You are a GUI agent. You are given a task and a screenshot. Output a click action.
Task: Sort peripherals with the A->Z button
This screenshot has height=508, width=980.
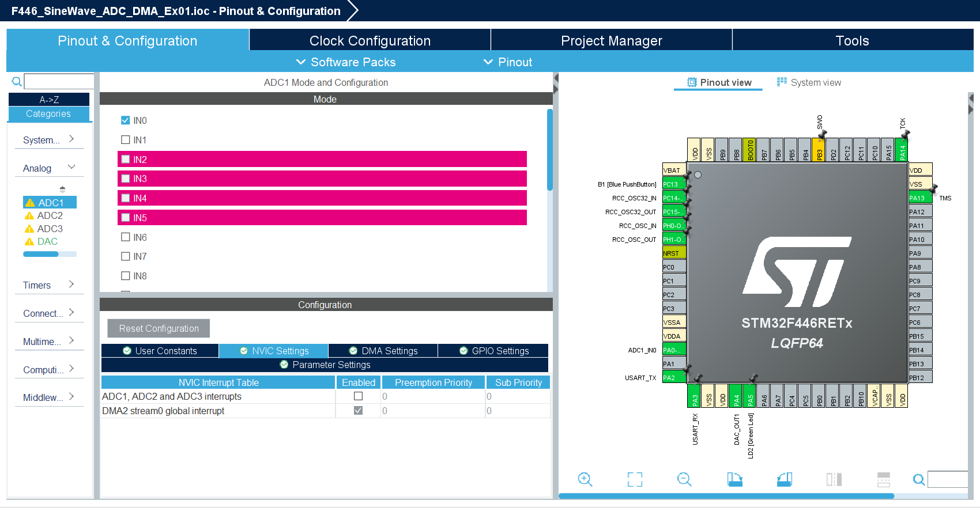pyautogui.click(x=49, y=100)
